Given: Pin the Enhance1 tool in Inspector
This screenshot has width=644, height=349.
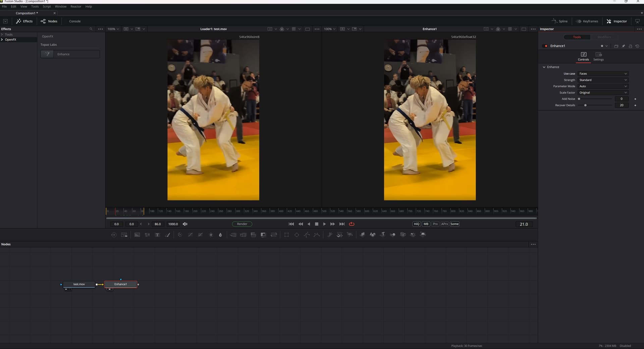Looking at the screenshot, I should coord(623,46).
